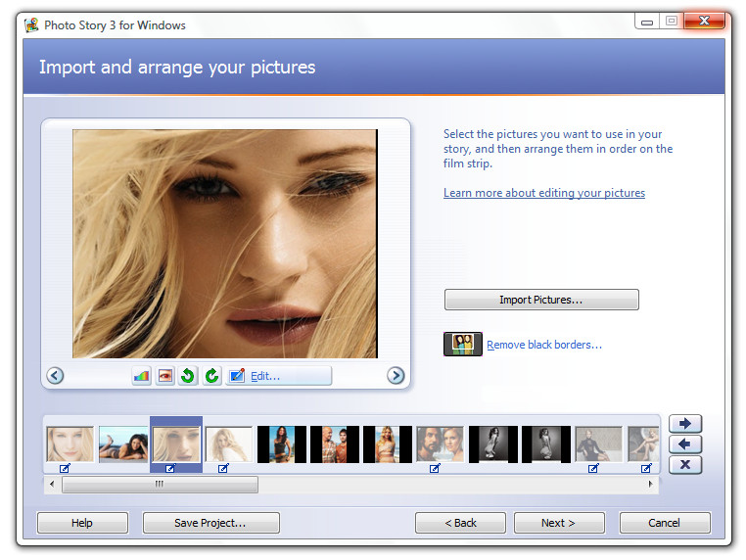
Task: Move selected picture left in film strip
Action: [x=685, y=444]
